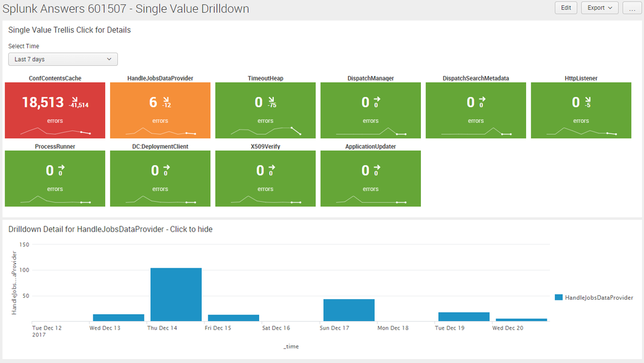Click the DC:DeploymentClient tile

point(160,179)
